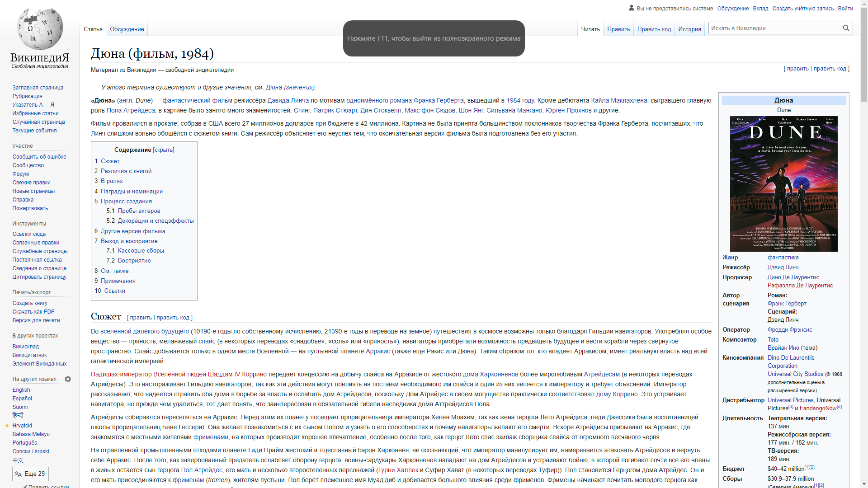Click the Скачать как PDF sidebar link
868x488 pixels.
point(33,312)
